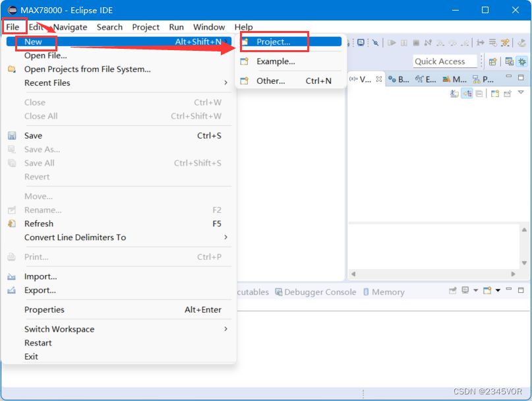Choose Open File... from File menu
This screenshot has width=532, height=401.
119,55
